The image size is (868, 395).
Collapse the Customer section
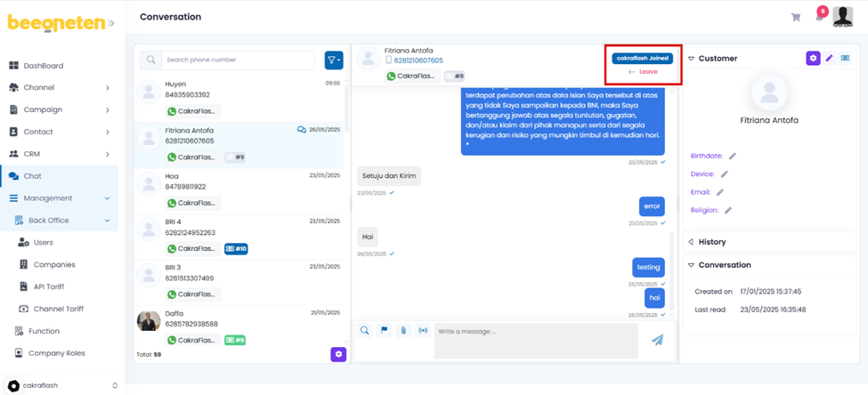(692, 59)
